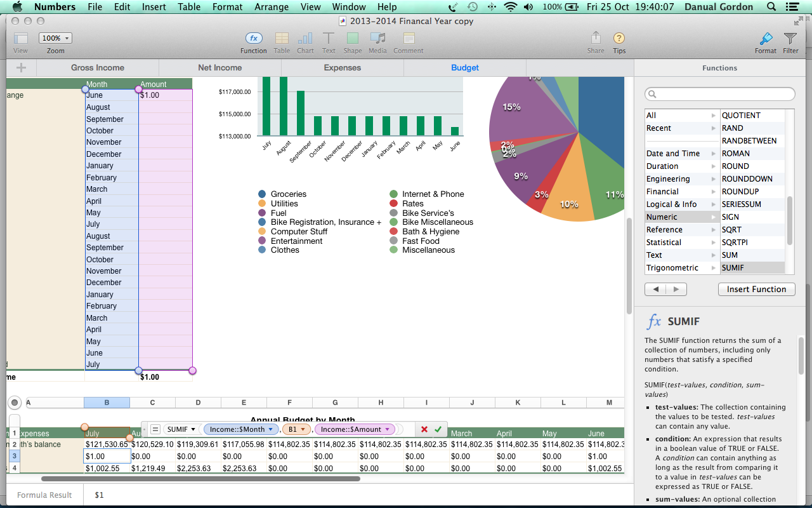Open the 100% zoom dropdown

coord(55,38)
